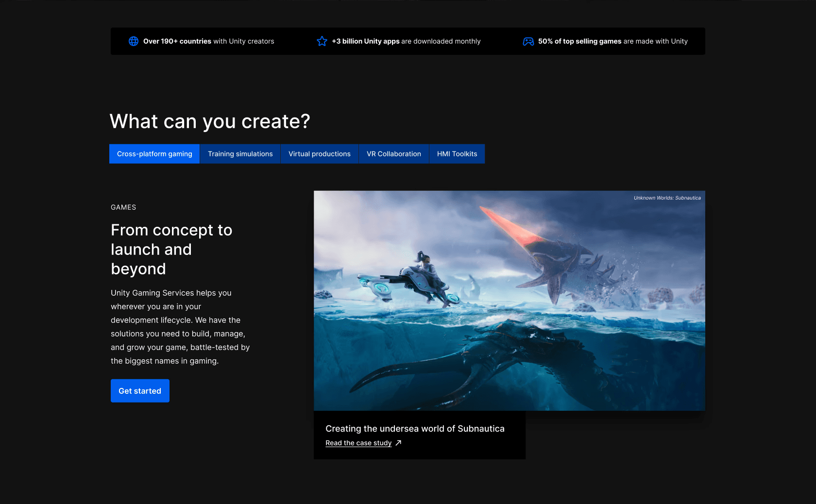The height and width of the screenshot is (504, 816).
Task: Click the external-link arrow beside Read the case study
Action: (x=398, y=443)
